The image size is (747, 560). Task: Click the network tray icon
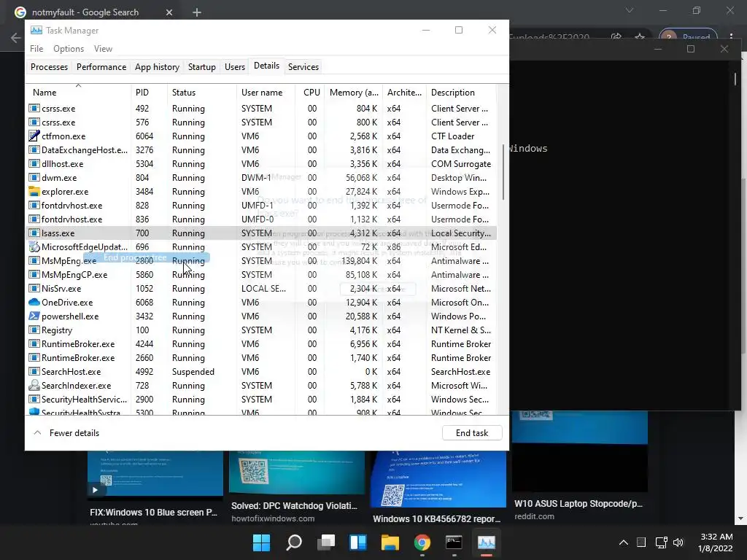[x=661, y=542]
